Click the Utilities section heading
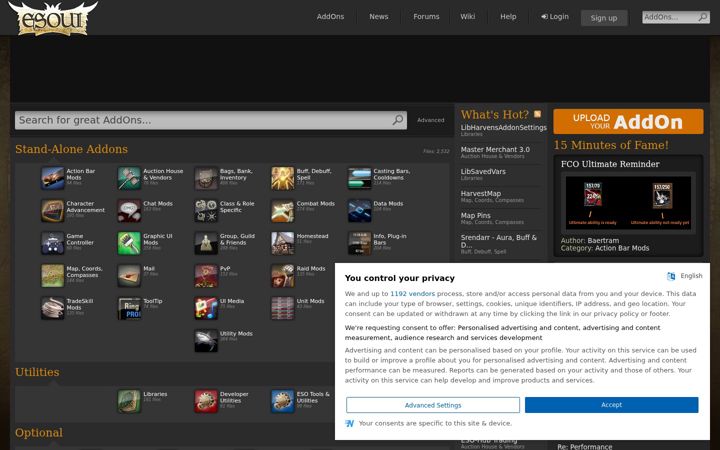Viewport: 720px width, 450px height. (37, 372)
